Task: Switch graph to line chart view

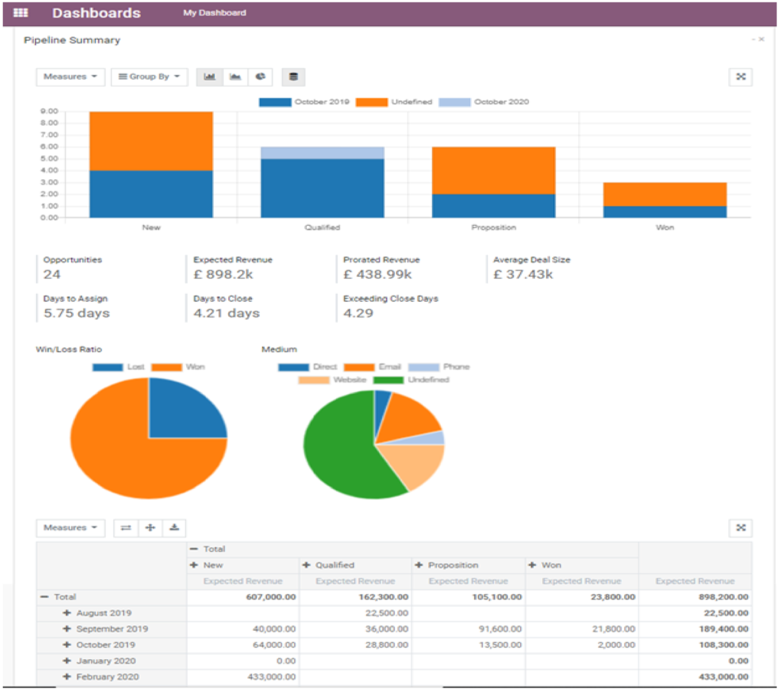Action: pyautogui.click(x=235, y=77)
